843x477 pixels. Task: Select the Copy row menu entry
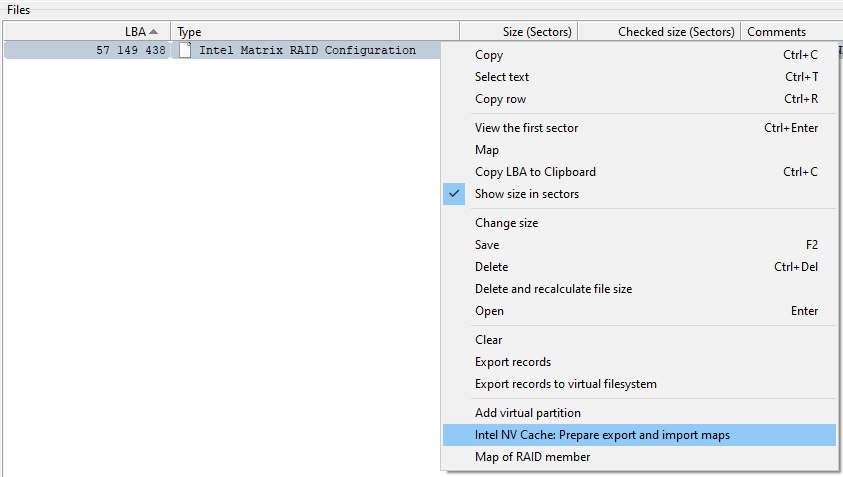tap(500, 99)
